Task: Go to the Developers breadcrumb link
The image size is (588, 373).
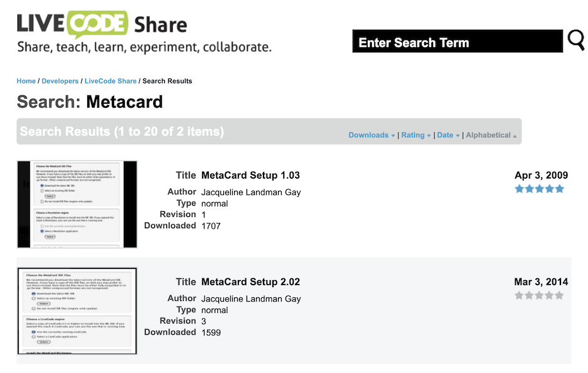Action: point(60,81)
